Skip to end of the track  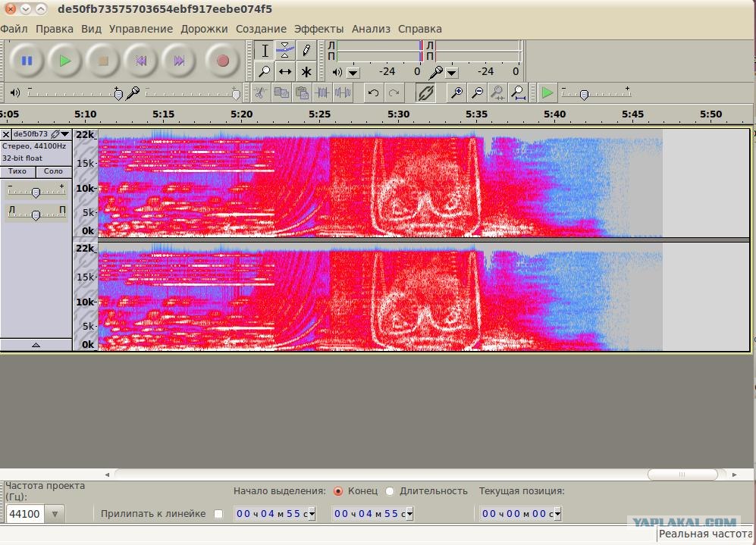[180, 61]
